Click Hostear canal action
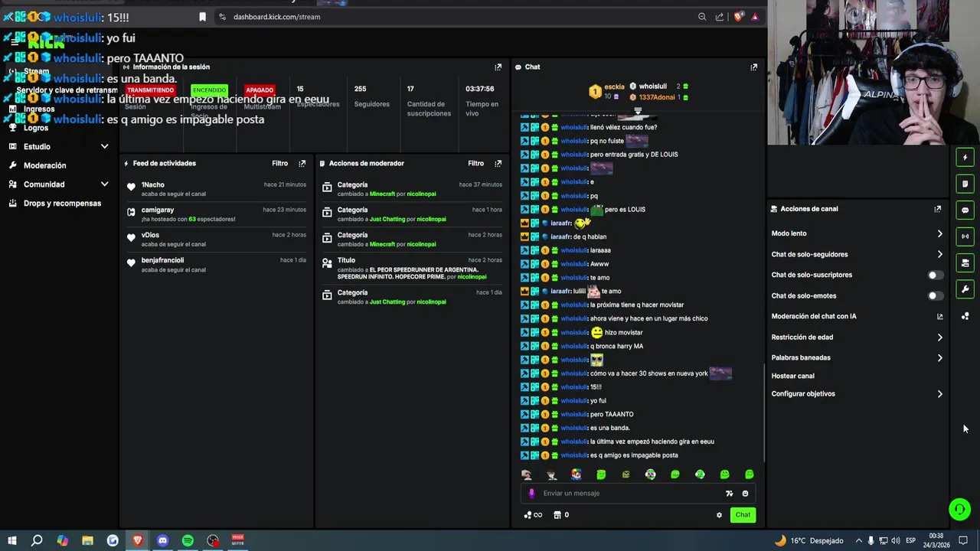This screenshot has width=980, height=551. [792, 377]
